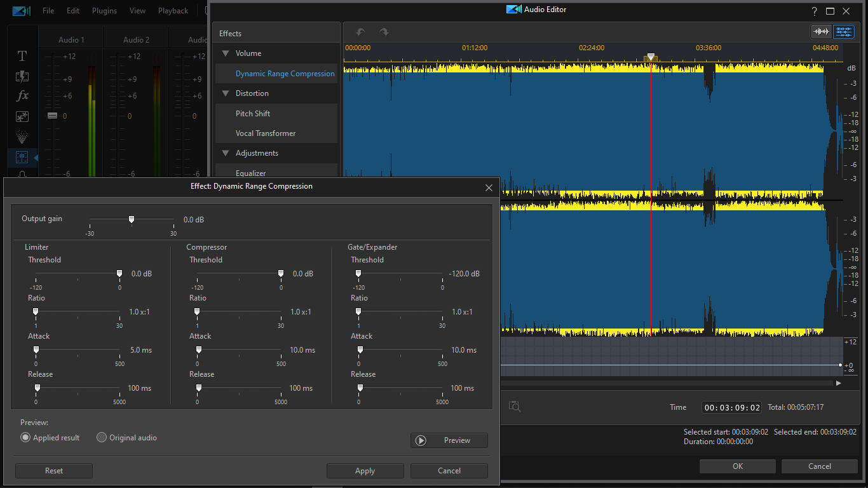This screenshot has height=488, width=868.
Task: Select the Original audio preview option
Action: (102, 437)
